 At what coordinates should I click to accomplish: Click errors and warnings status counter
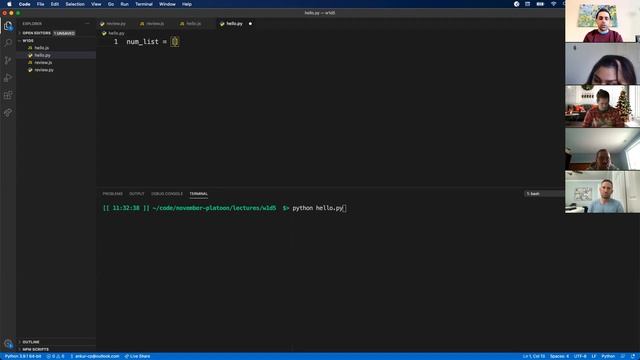click(x=56, y=356)
